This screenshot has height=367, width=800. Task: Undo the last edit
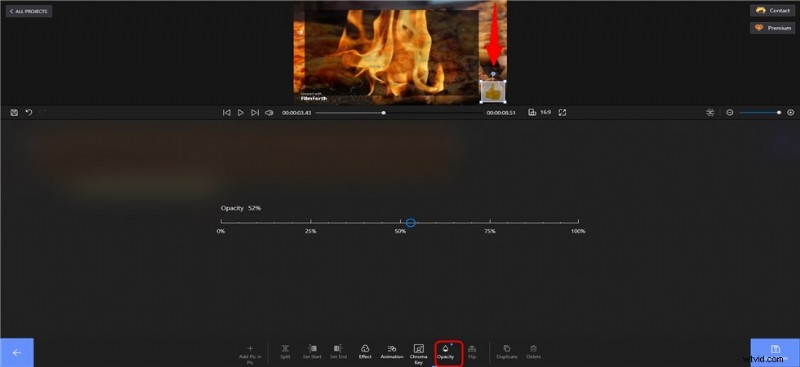click(x=29, y=112)
